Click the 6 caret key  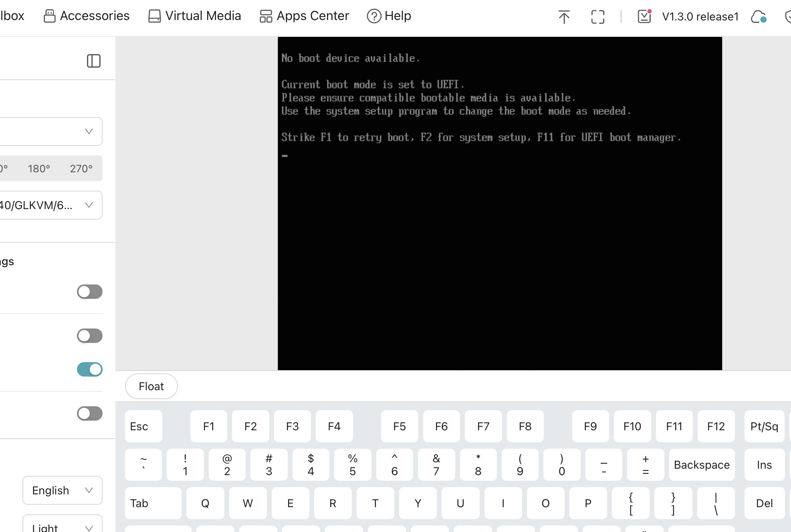(395, 465)
